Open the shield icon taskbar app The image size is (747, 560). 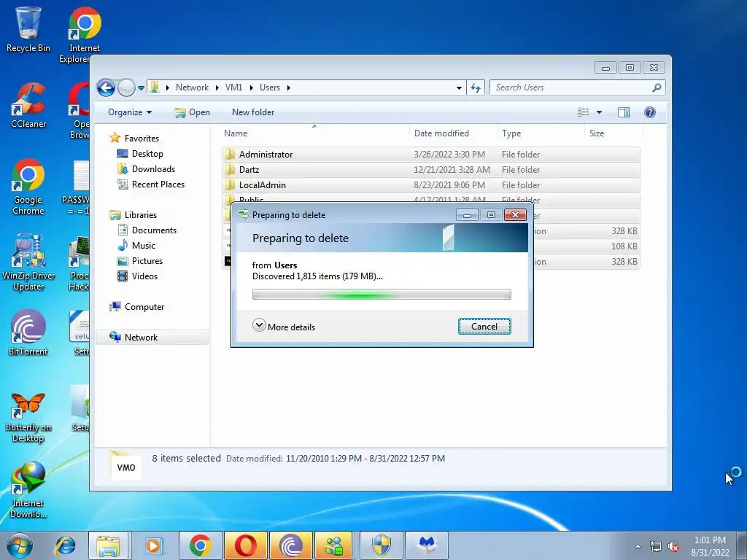pos(381,545)
